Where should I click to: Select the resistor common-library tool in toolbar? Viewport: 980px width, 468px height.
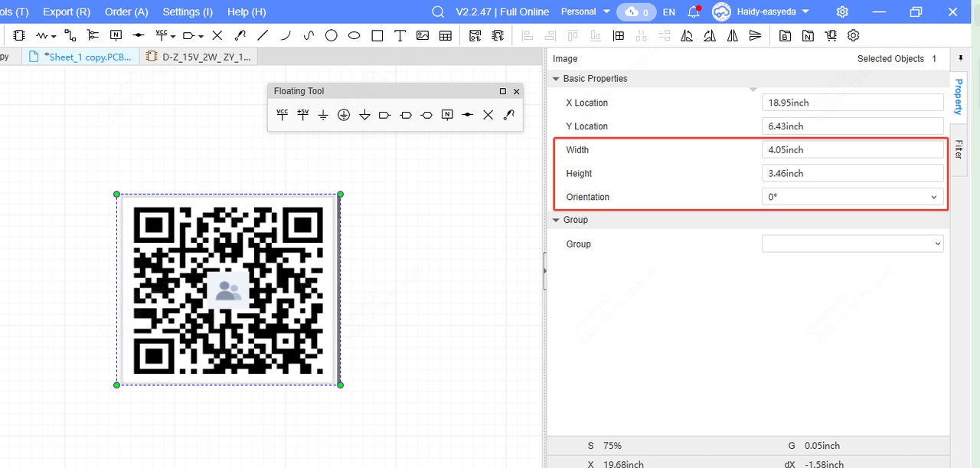(42, 35)
